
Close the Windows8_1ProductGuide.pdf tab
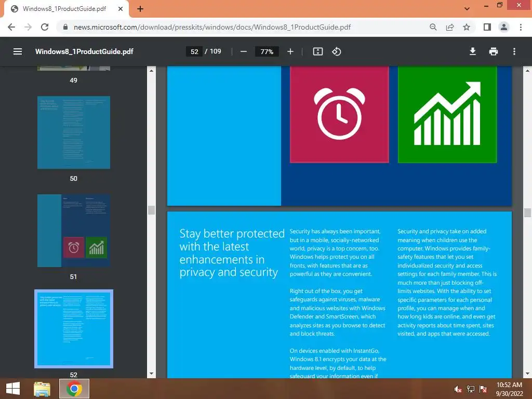coord(121,9)
